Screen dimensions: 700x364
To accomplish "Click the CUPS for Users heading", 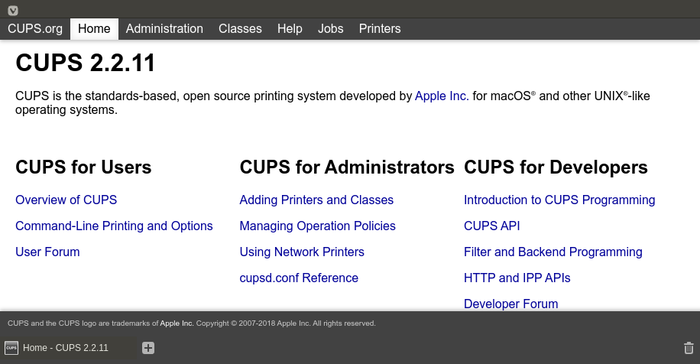I will click(83, 167).
